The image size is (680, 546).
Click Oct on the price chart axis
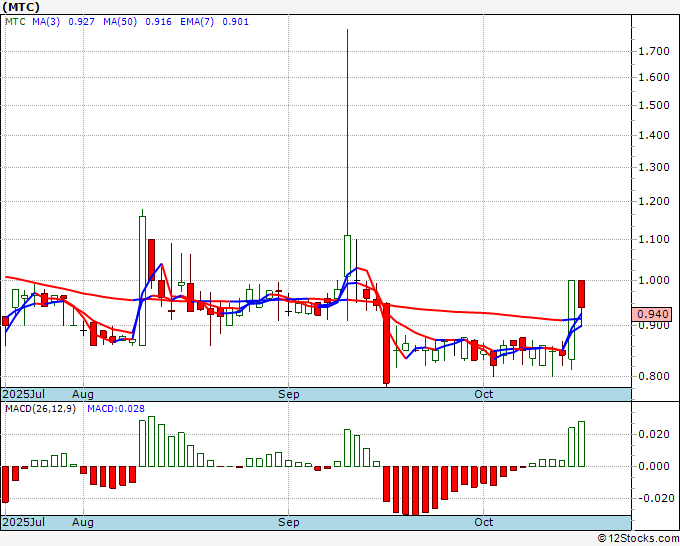pyautogui.click(x=484, y=394)
